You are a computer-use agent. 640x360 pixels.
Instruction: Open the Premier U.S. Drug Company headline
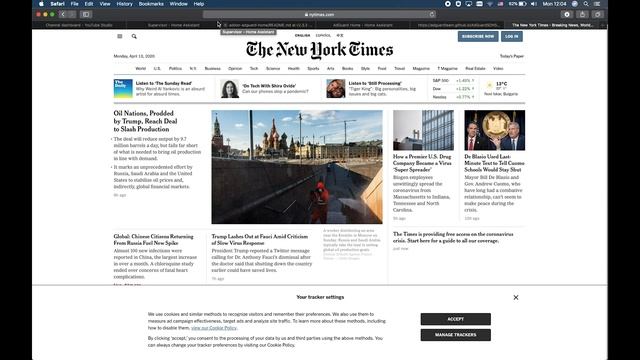coord(422,163)
